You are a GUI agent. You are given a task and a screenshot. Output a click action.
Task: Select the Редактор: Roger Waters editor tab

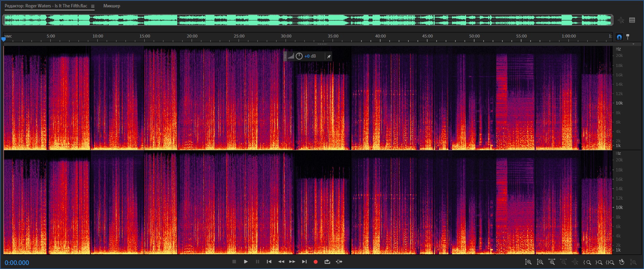click(46, 6)
